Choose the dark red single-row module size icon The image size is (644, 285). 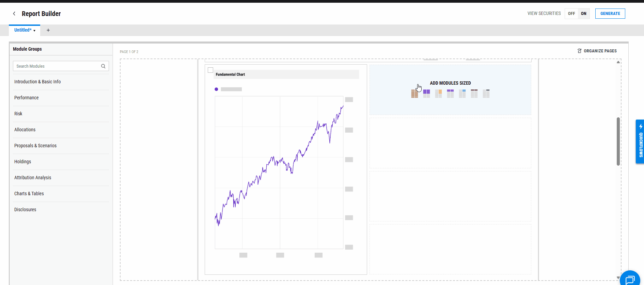(x=474, y=94)
